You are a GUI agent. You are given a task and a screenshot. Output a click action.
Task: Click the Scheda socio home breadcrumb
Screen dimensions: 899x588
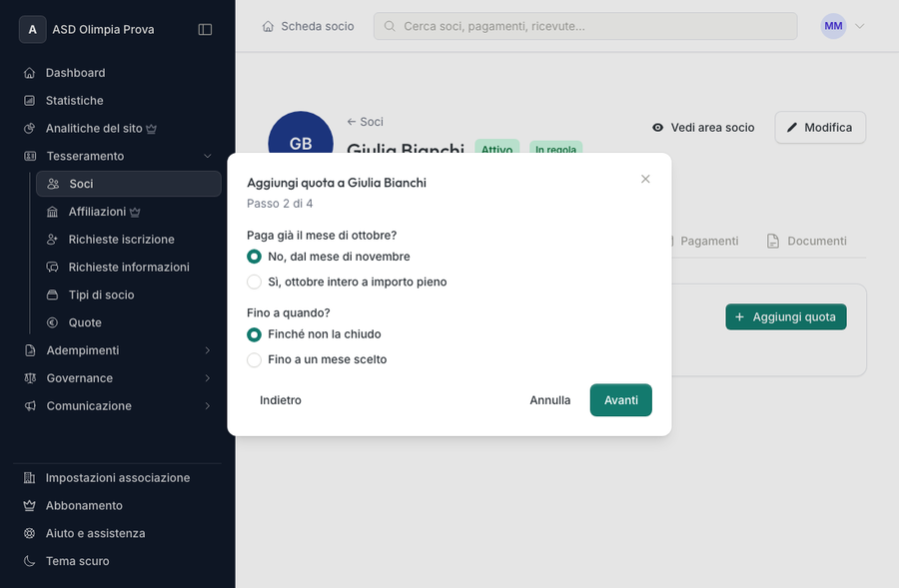[308, 26]
